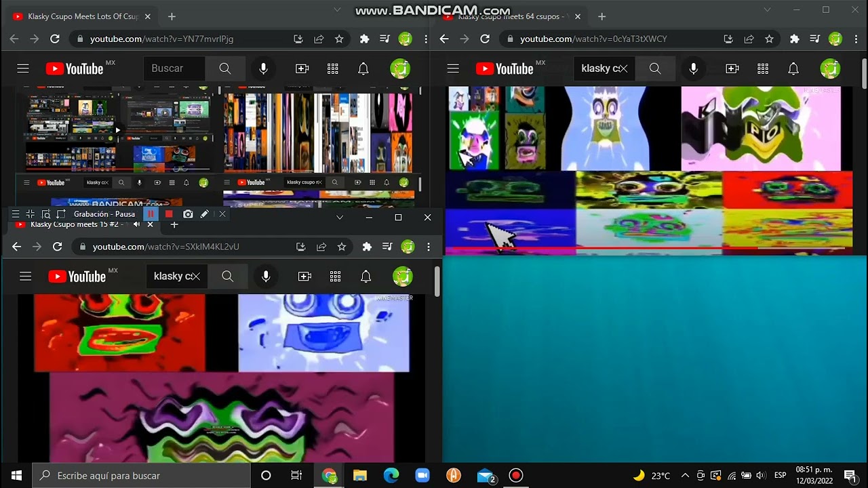Expand tab search chevron in top-right window

coord(768,10)
